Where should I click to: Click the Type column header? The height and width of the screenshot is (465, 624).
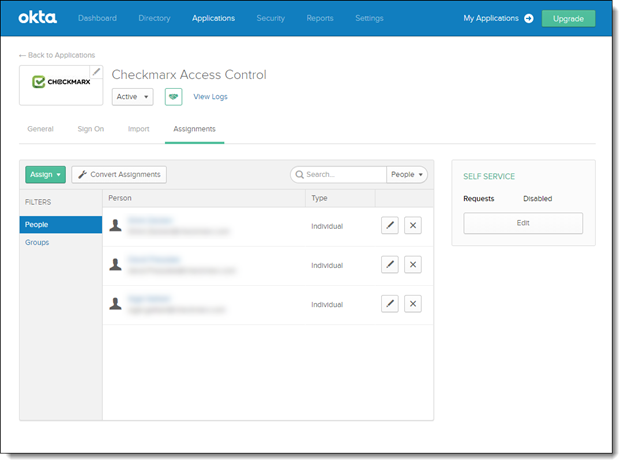pos(319,198)
